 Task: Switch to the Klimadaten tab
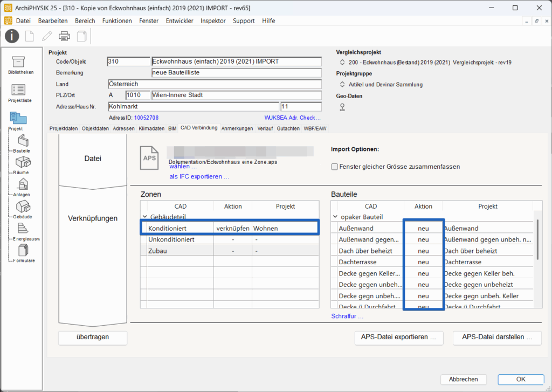point(151,129)
